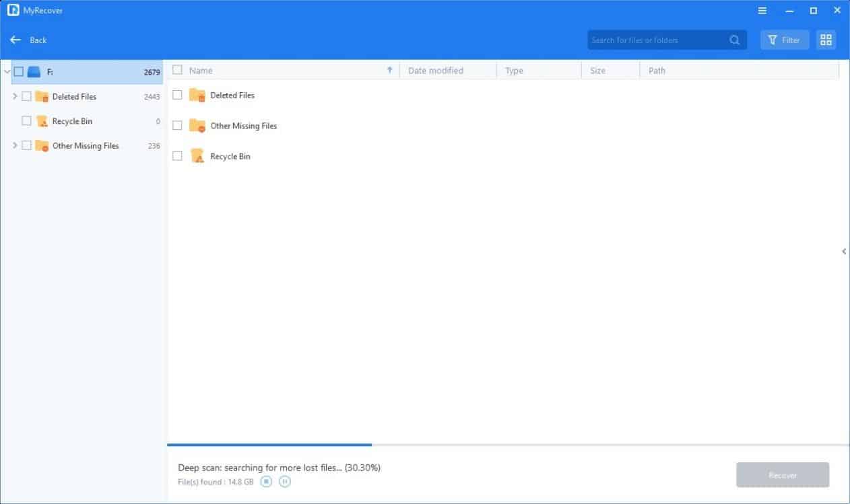Viewport: 850px width, 504px height.
Task: Select the Deleted Files text in sidebar
Action: coord(74,96)
